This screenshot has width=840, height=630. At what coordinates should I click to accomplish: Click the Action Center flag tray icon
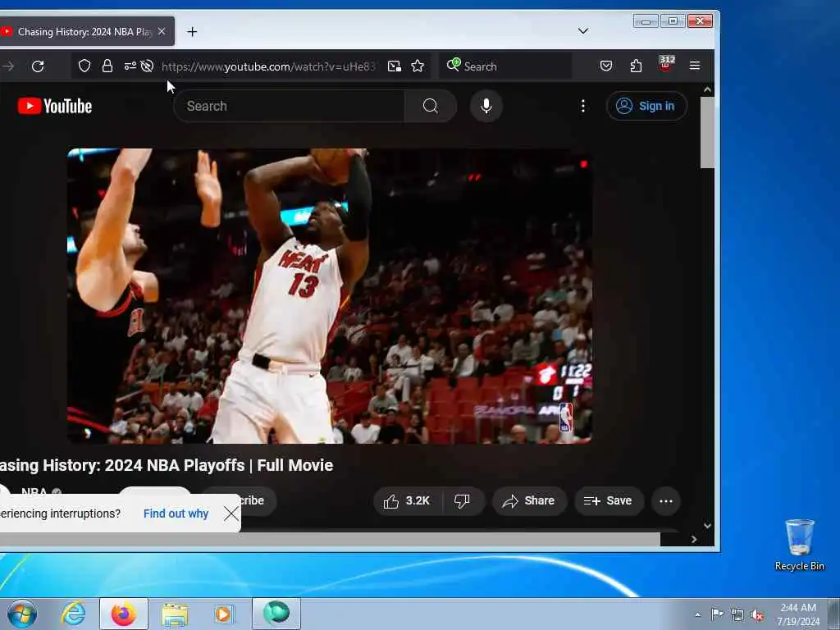click(x=717, y=614)
